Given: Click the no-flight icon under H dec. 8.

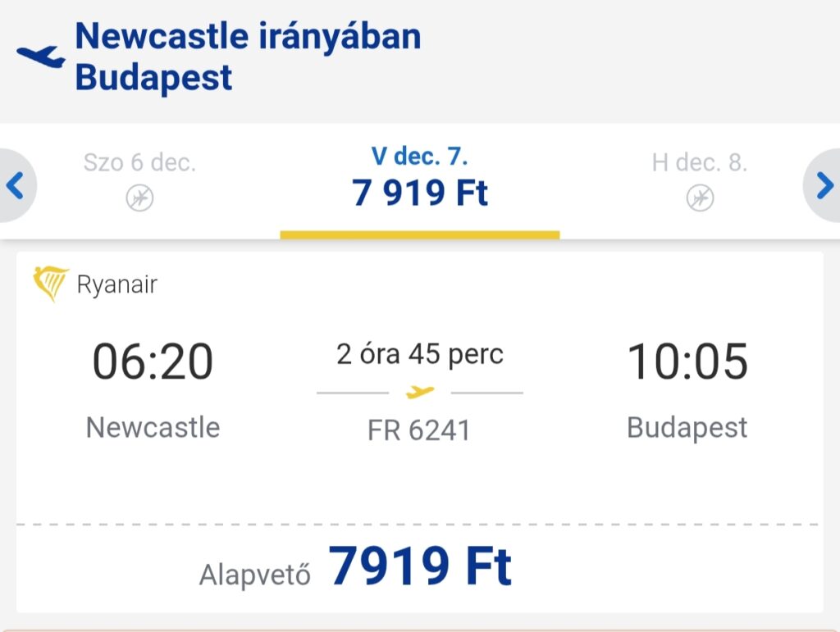Looking at the screenshot, I should pos(700,198).
